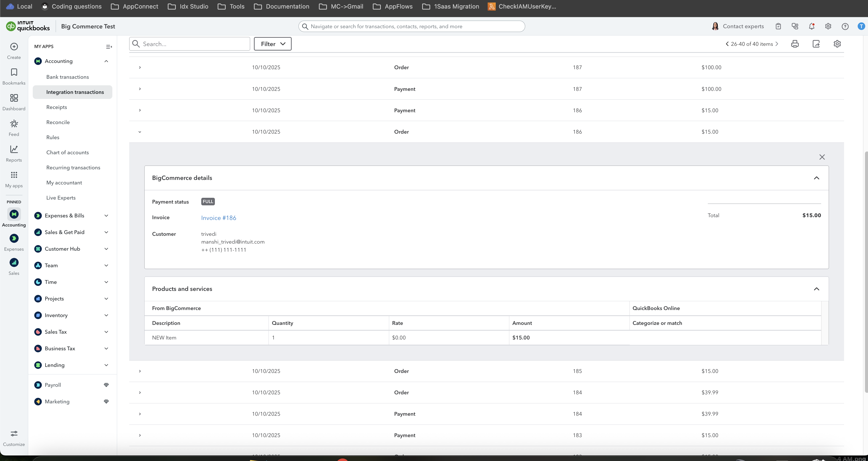Click the pinned Expenses icon
This screenshot has height=461, width=868.
(14, 238)
